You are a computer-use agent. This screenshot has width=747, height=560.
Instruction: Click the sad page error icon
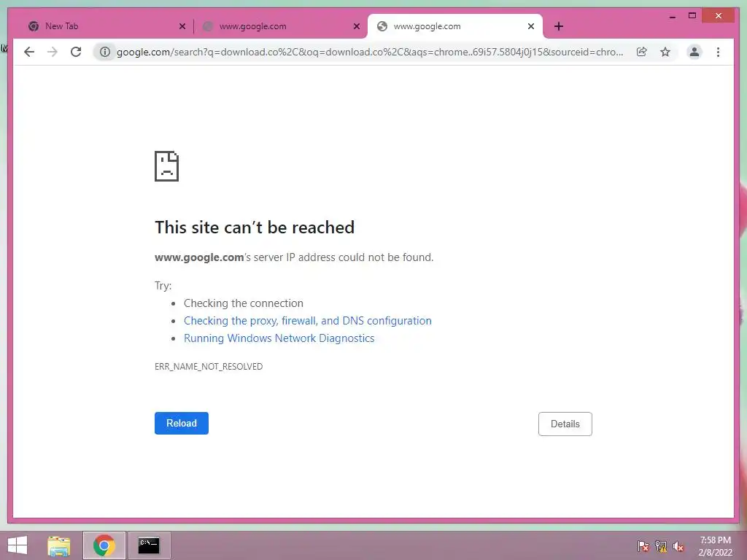point(167,166)
